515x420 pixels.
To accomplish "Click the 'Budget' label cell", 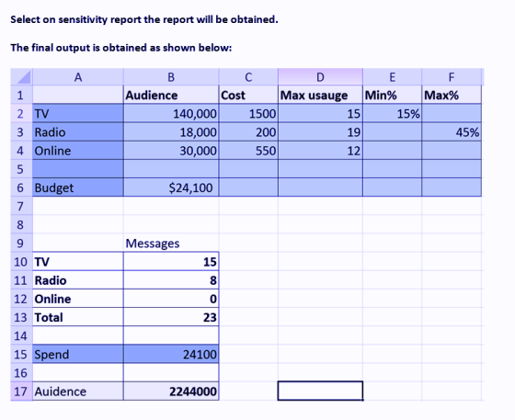I will coord(78,187).
